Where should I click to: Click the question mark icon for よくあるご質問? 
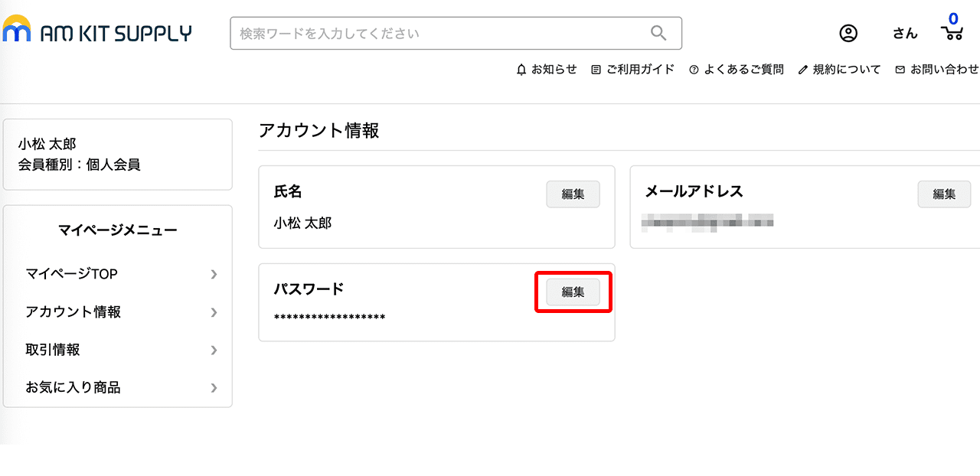pos(694,69)
